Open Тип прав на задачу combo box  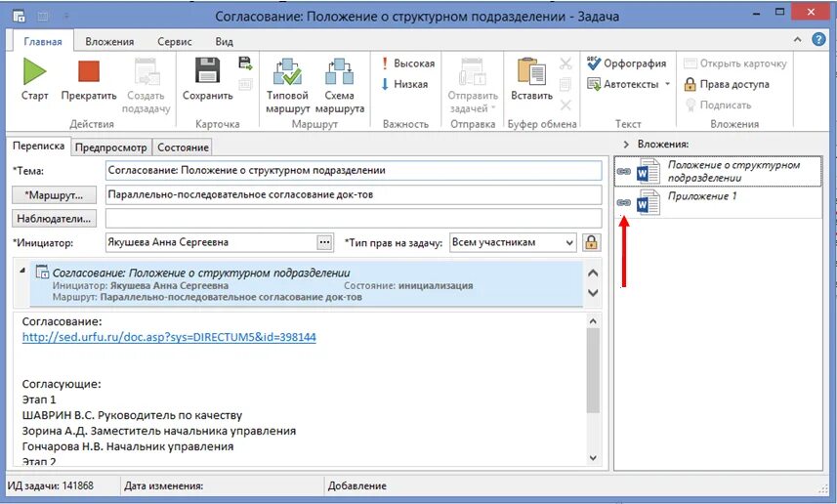coord(513,242)
